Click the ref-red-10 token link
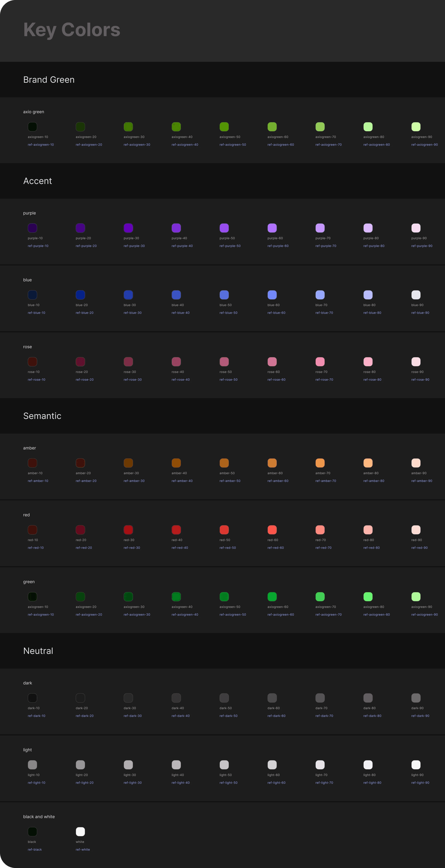Image resolution: width=445 pixels, height=868 pixels. click(36, 548)
